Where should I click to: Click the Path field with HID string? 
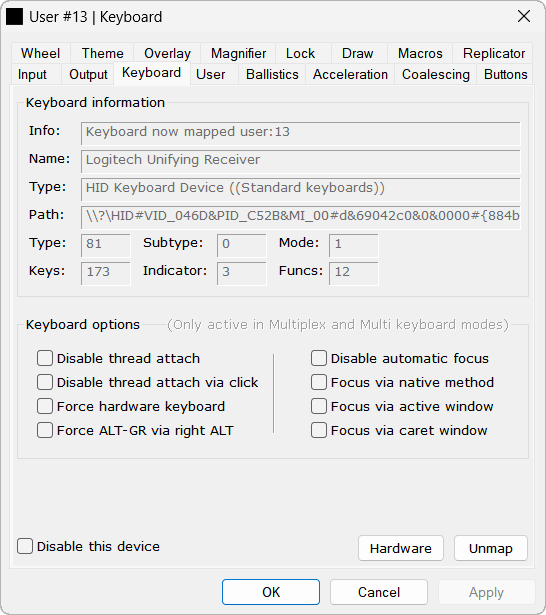(301, 217)
